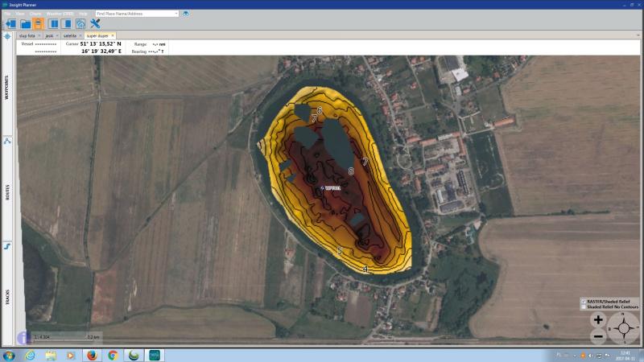The image size is (644, 362).
Task: Launch Firefox from the Windows taskbar
Action: [91, 355]
